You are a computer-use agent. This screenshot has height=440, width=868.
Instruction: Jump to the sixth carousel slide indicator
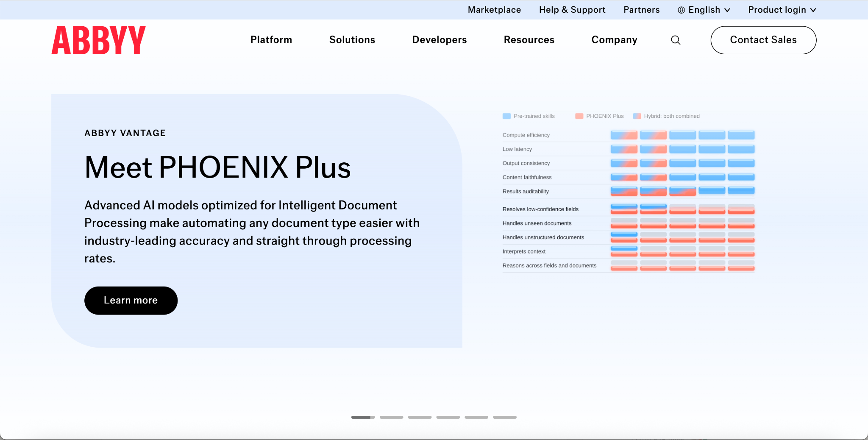[x=505, y=417]
